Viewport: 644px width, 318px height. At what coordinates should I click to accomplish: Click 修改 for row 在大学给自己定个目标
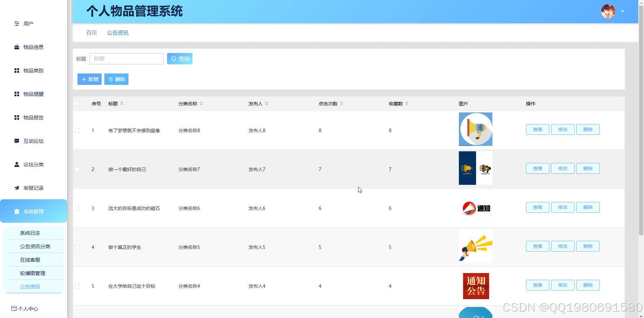point(563,285)
